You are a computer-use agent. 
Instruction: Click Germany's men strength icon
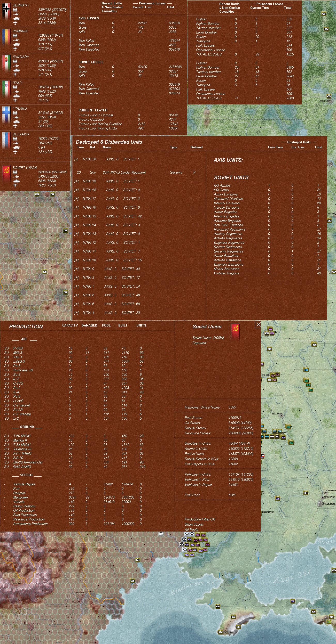coord(15,10)
